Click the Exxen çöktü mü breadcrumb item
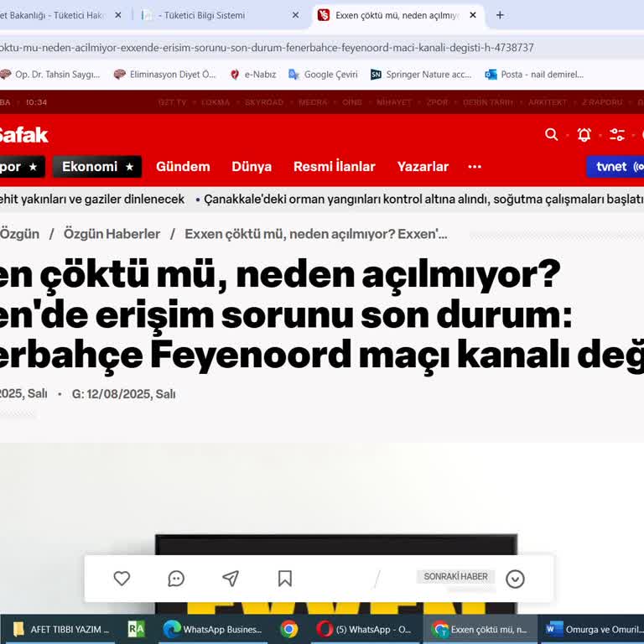This screenshot has height=644, width=644. (316, 234)
